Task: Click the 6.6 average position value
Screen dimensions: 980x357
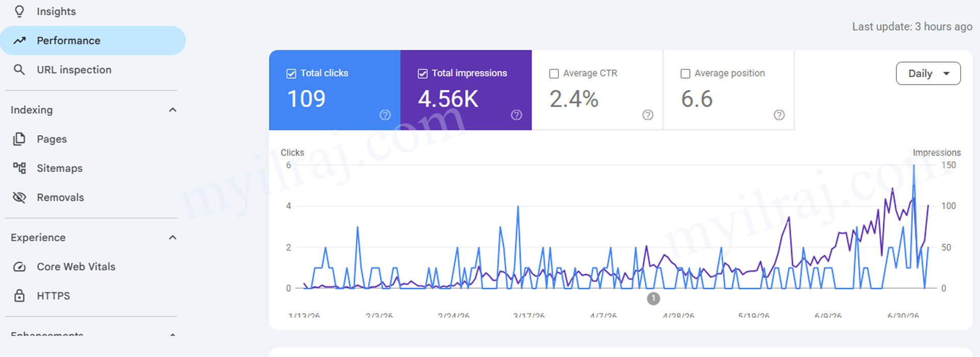Action: (697, 99)
